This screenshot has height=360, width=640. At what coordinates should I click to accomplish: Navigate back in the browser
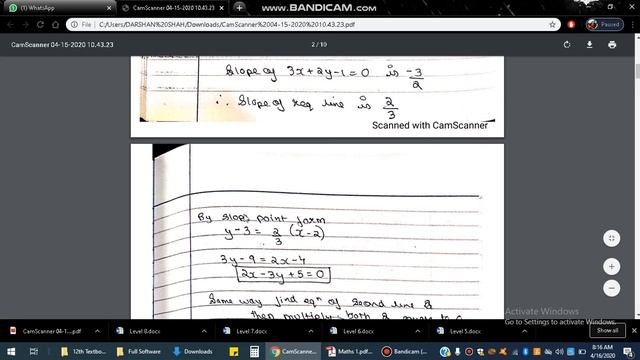pos(10,24)
